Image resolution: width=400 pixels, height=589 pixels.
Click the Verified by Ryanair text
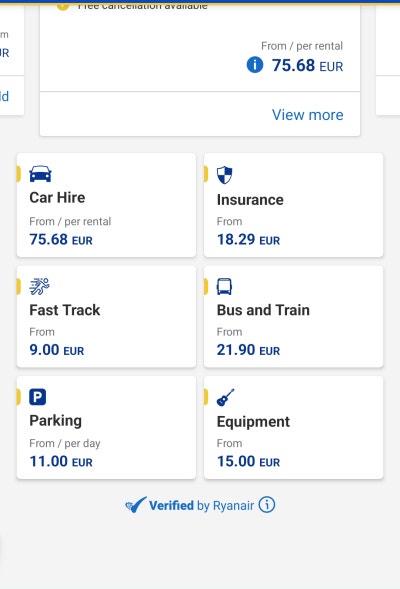point(201,505)
